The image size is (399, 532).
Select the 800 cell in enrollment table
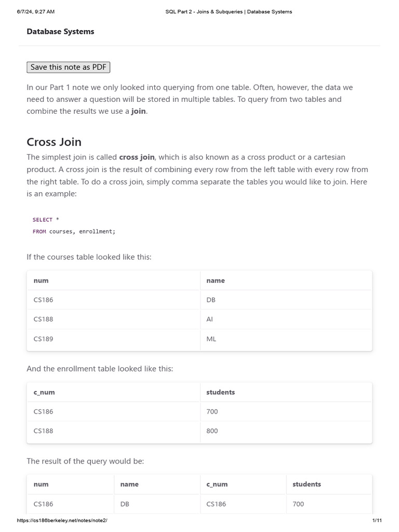pyautogui.click(x=212, y=431)
